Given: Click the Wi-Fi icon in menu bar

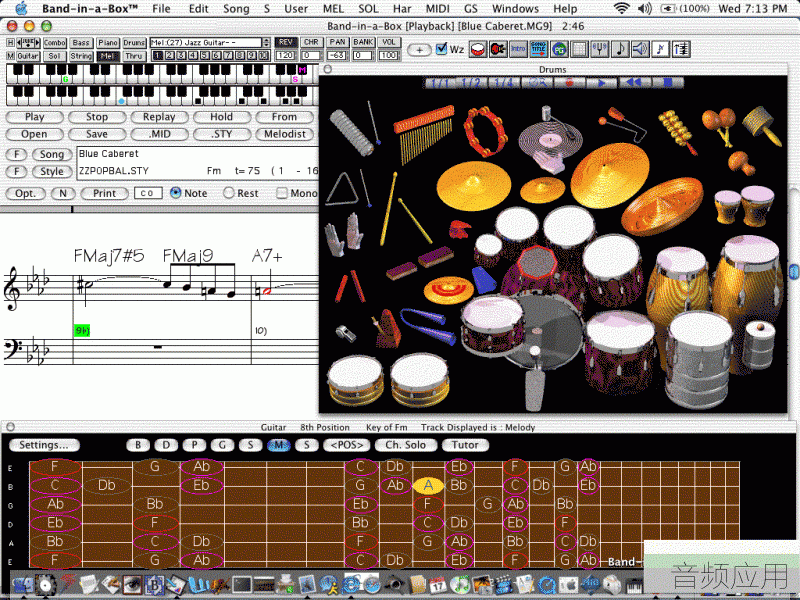Looking at the screenshot, I should coord(621,8).
